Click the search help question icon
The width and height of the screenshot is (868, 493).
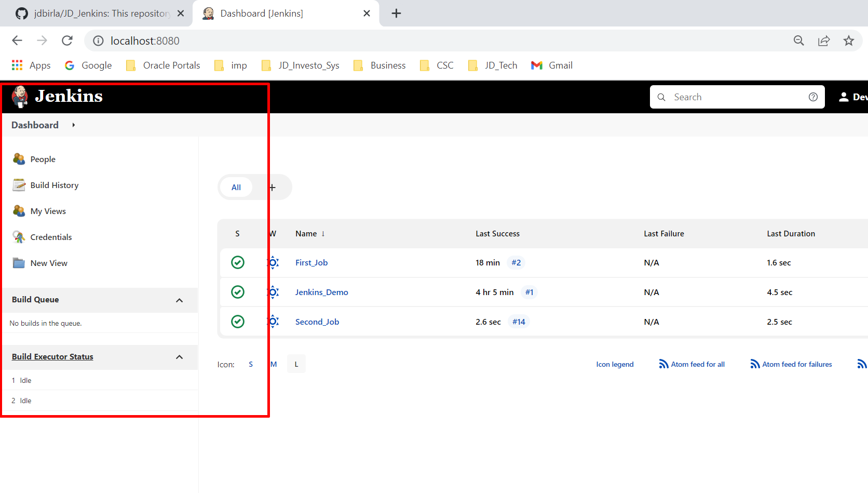coord(813,97)
